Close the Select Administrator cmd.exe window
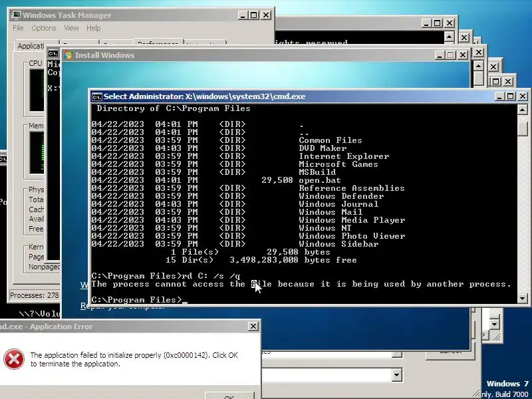This screenshot has width=532, height=399. coord(523,96)
